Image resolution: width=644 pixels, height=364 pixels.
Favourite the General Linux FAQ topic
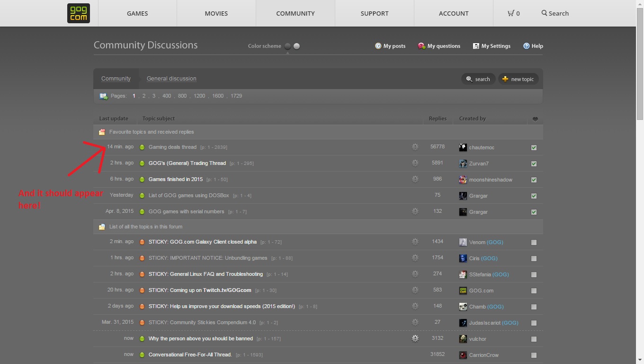pos(534,274)
